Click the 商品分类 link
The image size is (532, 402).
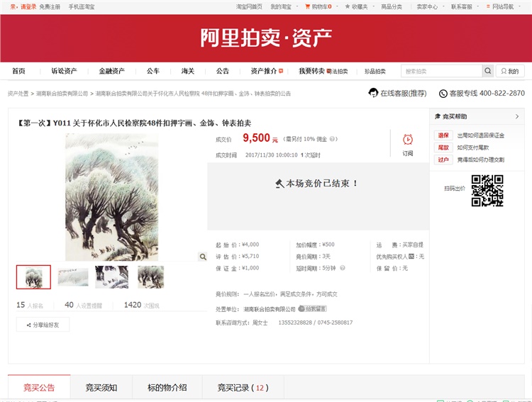tap(392, 6)
